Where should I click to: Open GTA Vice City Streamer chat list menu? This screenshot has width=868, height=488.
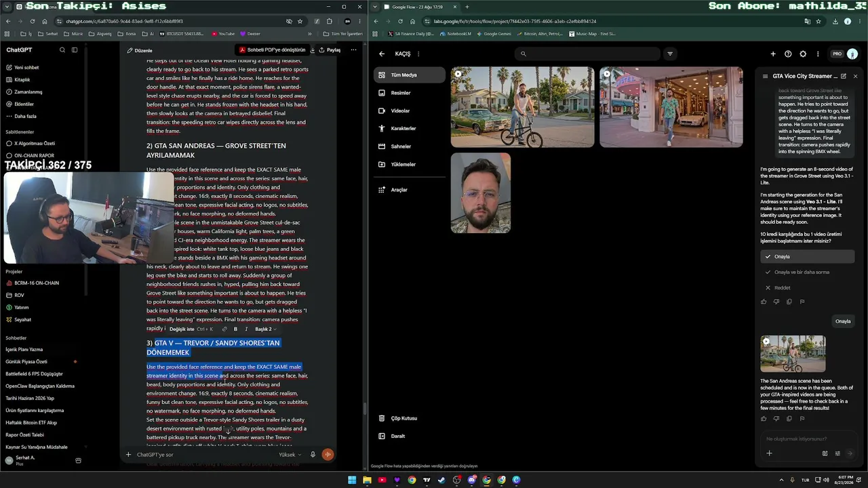[x=766, y=77]
